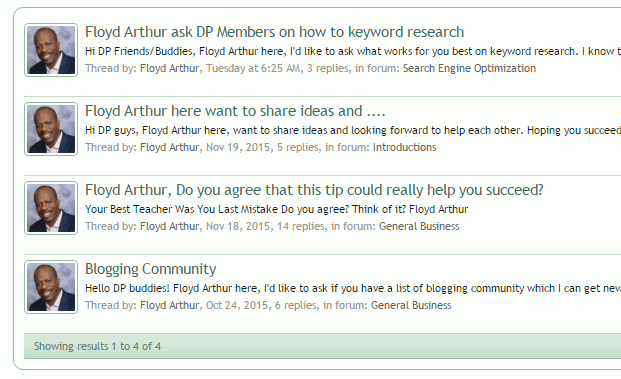Go to the Introductions forum

[x=404, y=147]
